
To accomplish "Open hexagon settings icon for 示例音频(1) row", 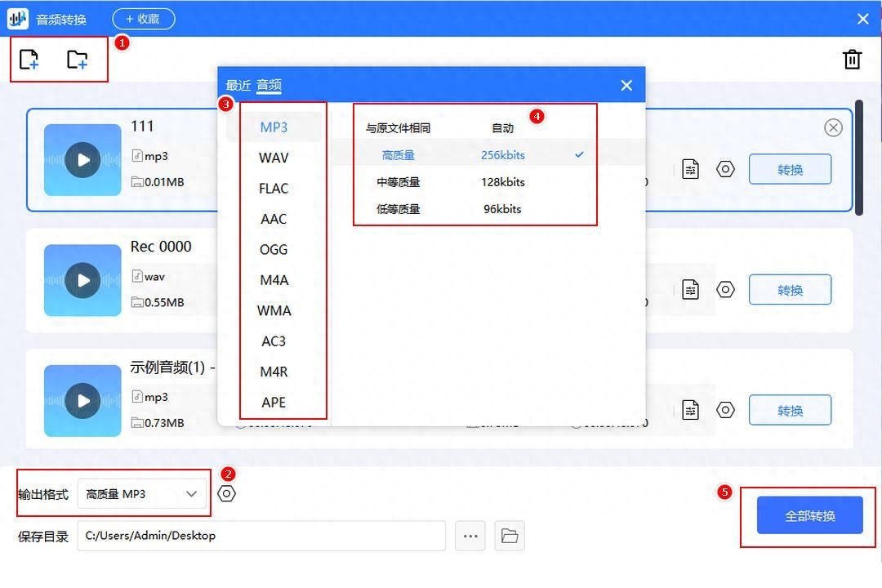I will coord(726,410).
